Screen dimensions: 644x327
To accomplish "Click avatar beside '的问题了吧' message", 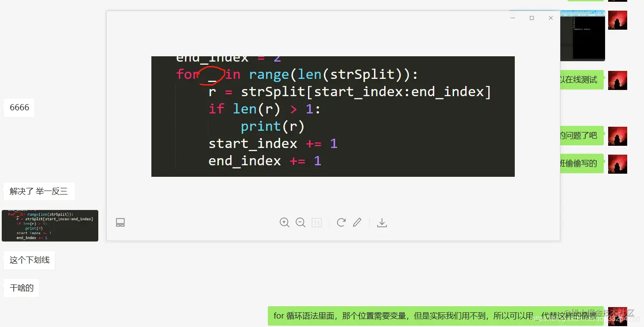I will click(x=617, y=136).
